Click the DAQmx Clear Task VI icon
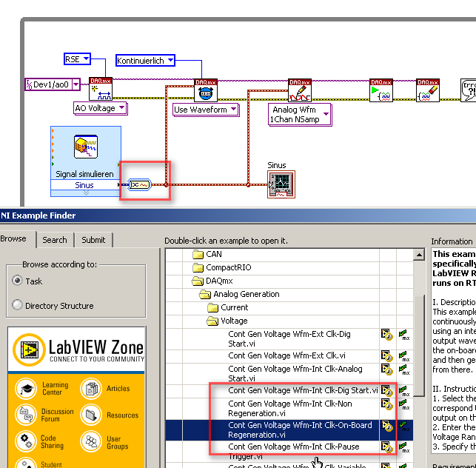 coord(428,90)
